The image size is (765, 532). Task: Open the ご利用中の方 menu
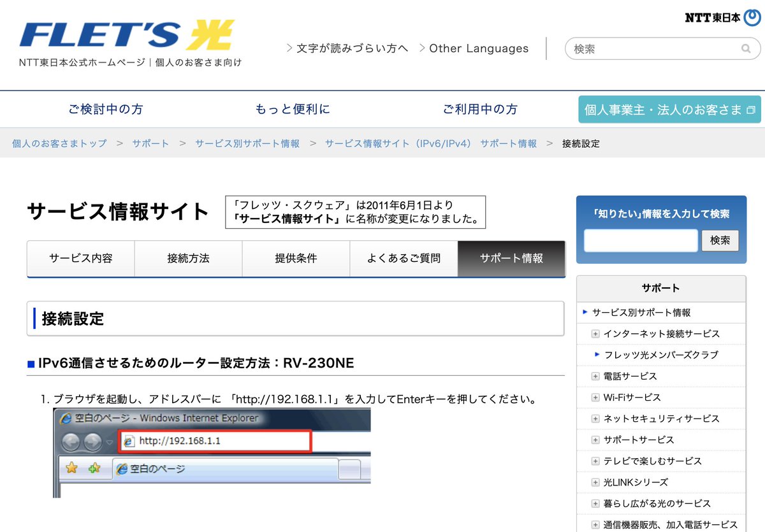pyautogui.click(x=480, y=109)
